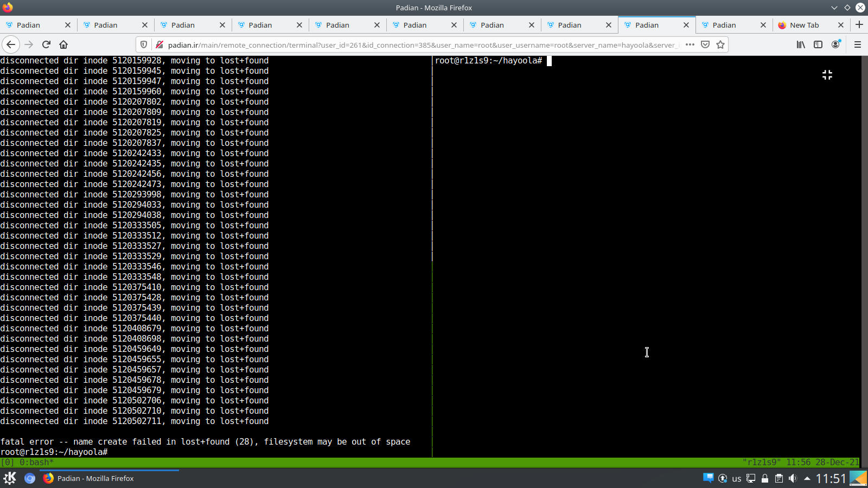Switch keyboard layout via the us indicator

(737, 478)
